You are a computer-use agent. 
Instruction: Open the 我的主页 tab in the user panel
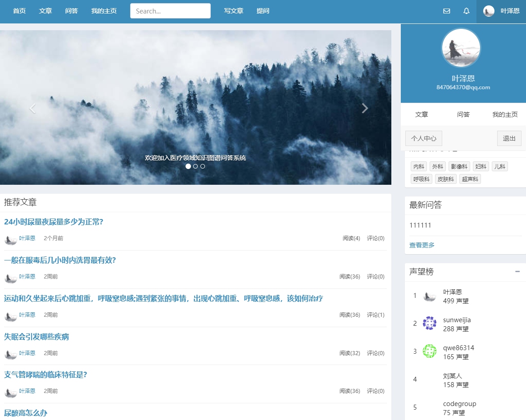coord(505,114)
